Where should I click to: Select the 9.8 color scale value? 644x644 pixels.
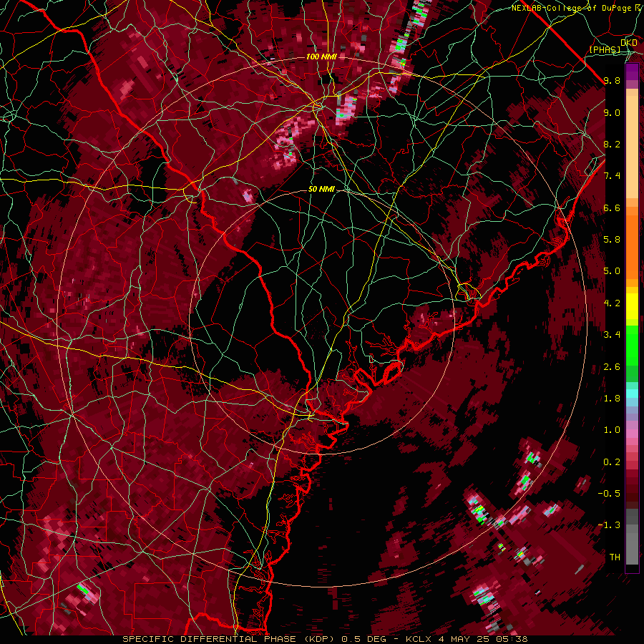pos(612,80)
